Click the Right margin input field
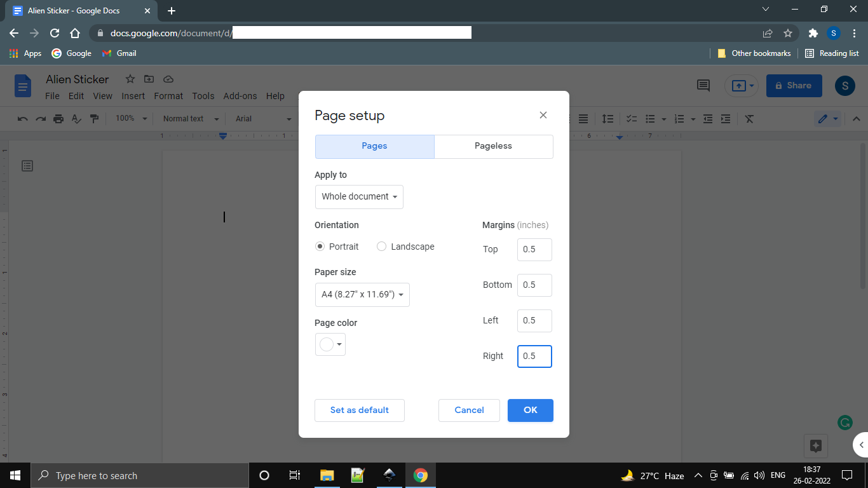Viewport: 868px width, 488px height. (x=534, y=356)
